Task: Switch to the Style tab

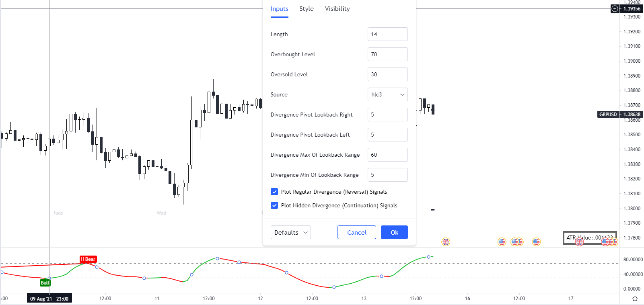Action: 307,9
